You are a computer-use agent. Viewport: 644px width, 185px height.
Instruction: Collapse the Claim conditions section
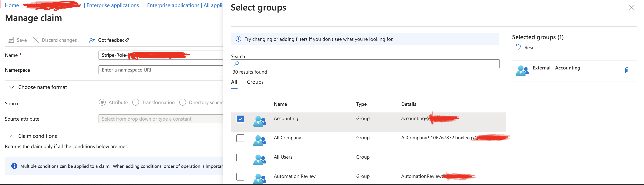(33, 136)
